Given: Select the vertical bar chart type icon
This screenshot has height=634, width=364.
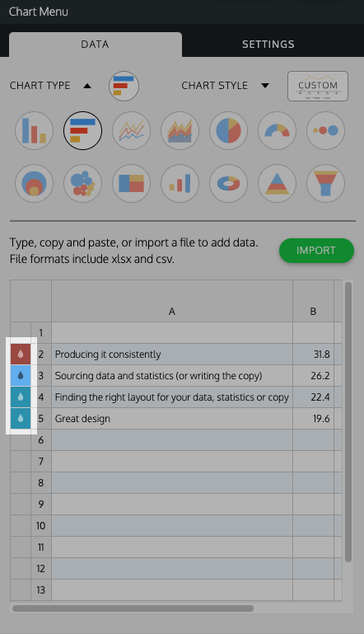Looking at the screenshot, I should coord(35,130).
